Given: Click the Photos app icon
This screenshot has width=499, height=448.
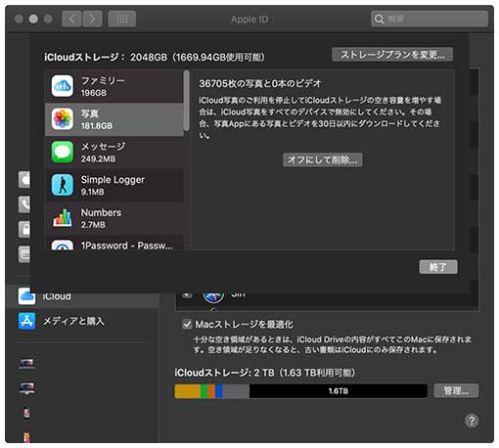Looking at the screenshot, I should point(63,119).
